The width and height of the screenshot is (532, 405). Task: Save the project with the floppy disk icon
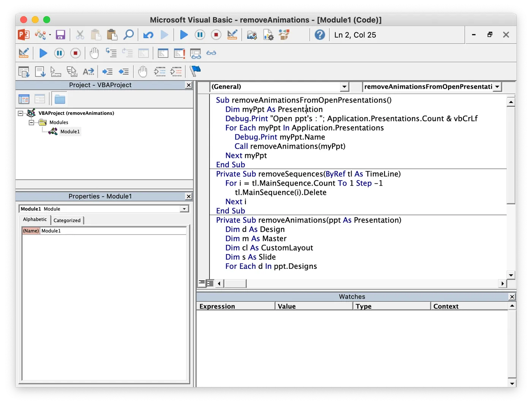[60, 35]
